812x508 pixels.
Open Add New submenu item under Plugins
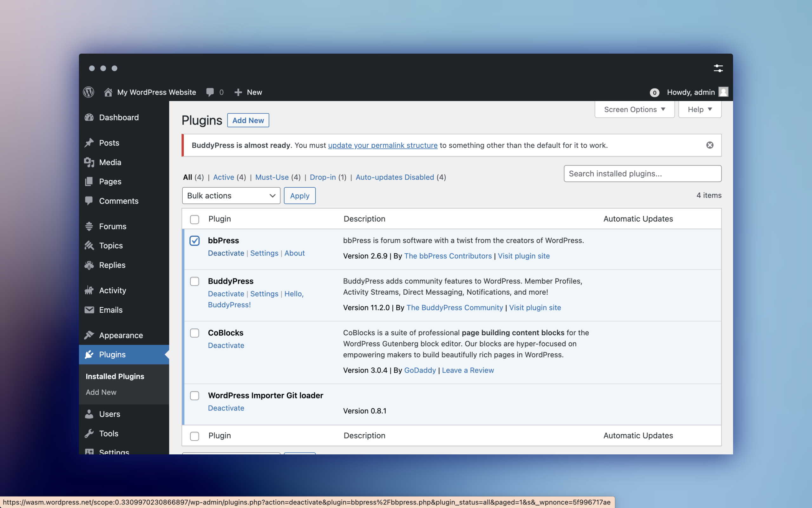[x=101, y=392]
